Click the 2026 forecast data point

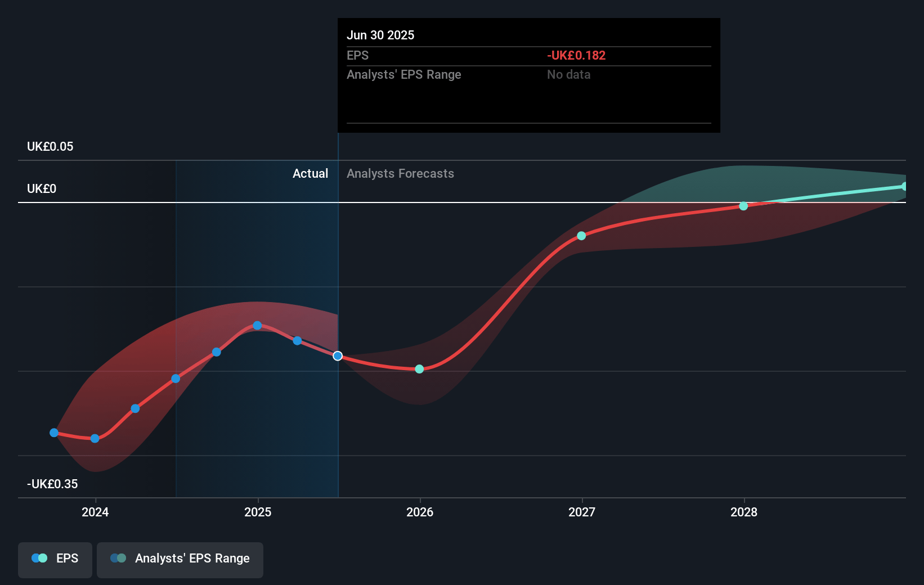point(419,369)
